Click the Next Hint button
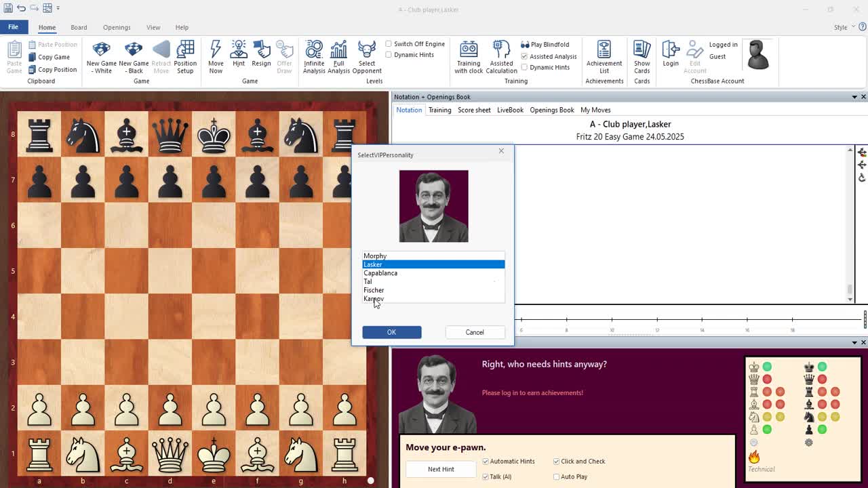868x488 pixels. [441, 469]
